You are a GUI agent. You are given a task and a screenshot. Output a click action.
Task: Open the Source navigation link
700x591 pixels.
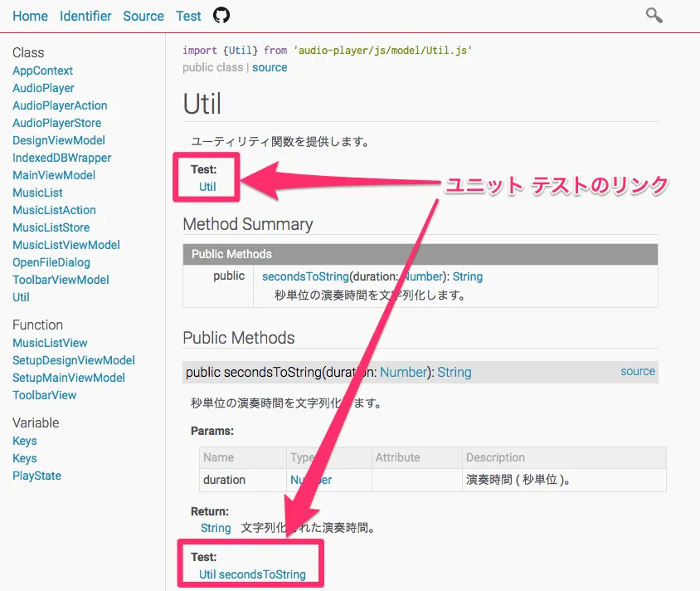[143, 16]
